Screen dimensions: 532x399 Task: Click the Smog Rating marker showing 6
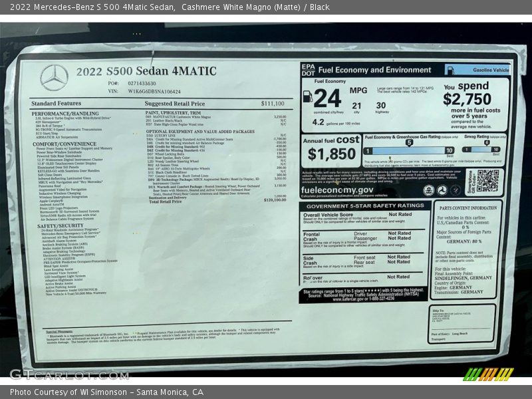(486, 142)
